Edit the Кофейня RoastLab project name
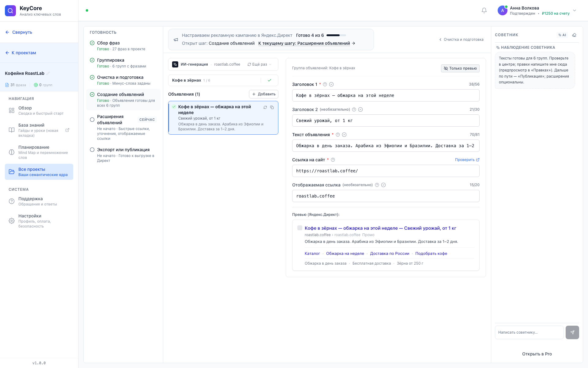Screen dimensions: 588x368 (48, 73)
